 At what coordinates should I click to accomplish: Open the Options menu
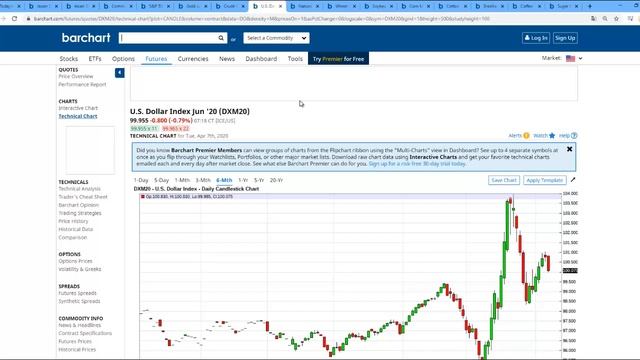click(x=123, y=59)
